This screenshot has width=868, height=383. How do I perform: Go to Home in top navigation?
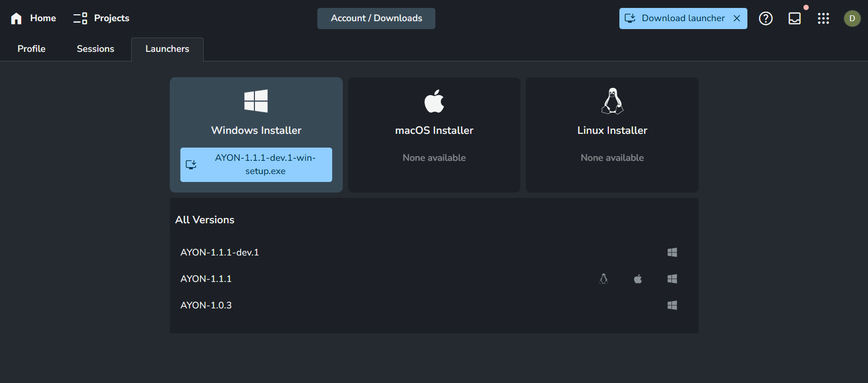(x=33, y=18)
